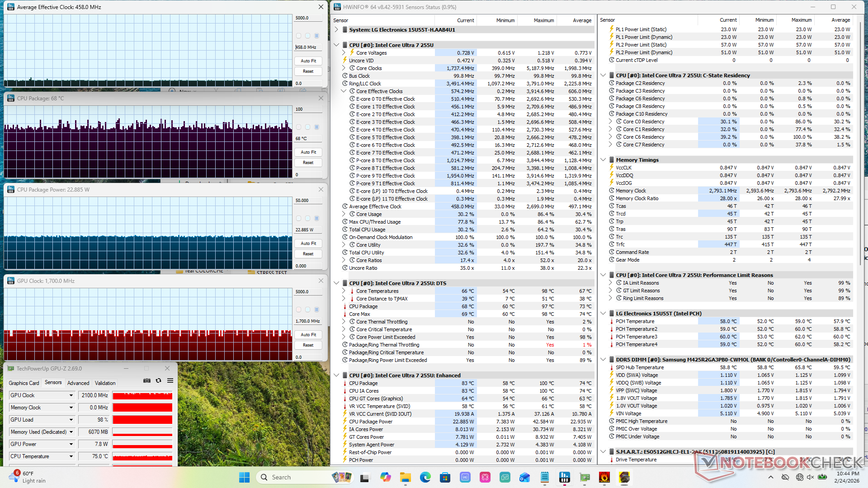
Task: Click the Copilot icon in taskbar
Action: pos(385,477)
